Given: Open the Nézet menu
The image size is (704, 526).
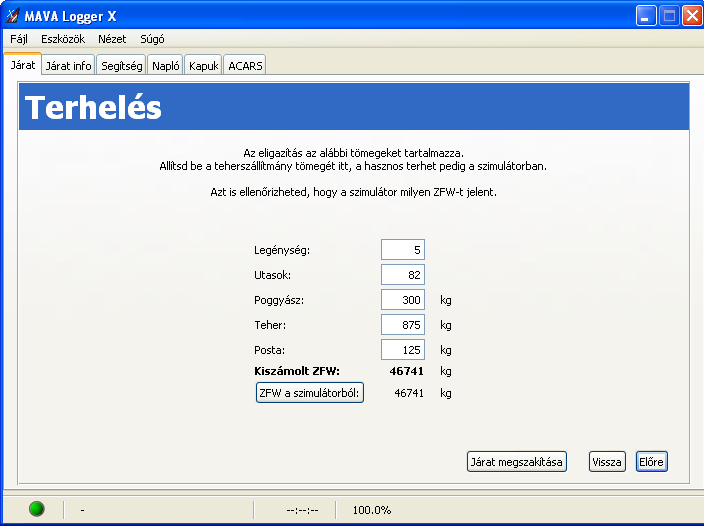Looking at the screenshot, I should 112,39.
